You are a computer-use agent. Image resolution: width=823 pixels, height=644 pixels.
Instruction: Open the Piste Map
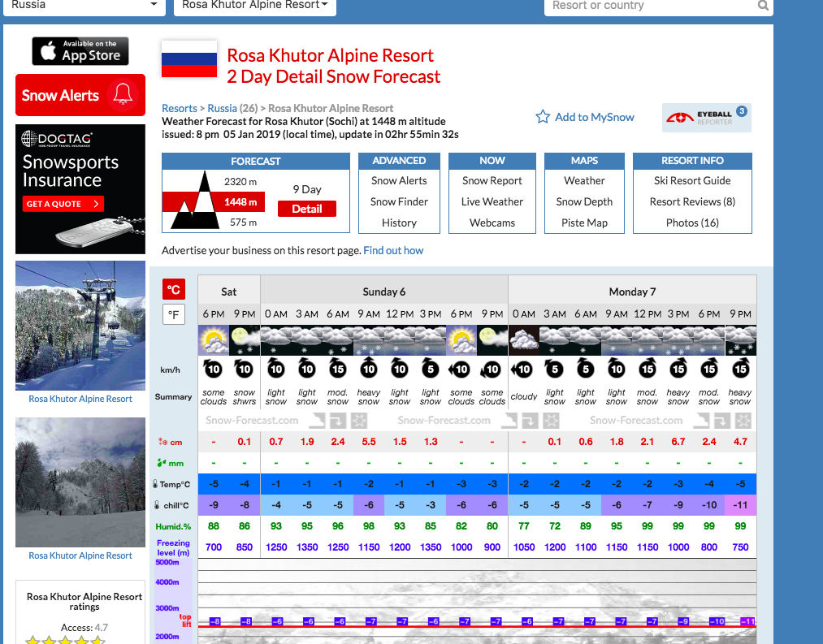point(584,223)
